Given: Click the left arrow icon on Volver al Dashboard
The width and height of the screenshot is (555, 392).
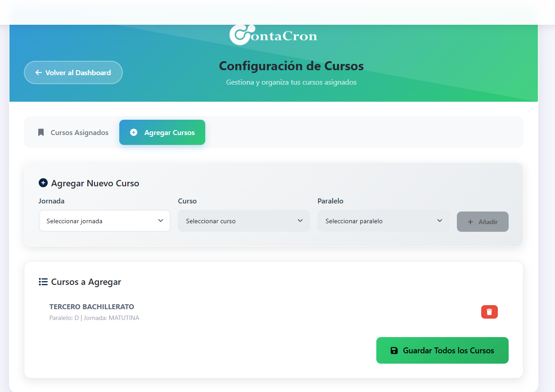Looking at the screenshot, I should [x=38, y=72].
